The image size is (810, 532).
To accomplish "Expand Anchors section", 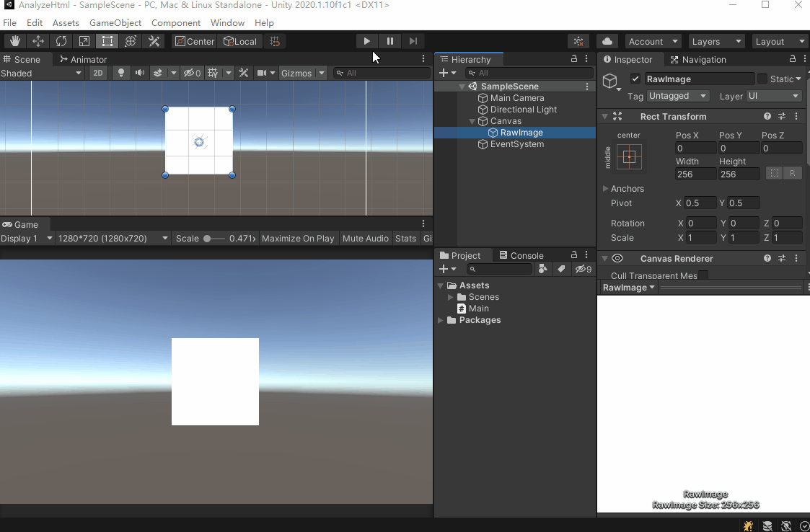I will point(605,189).
